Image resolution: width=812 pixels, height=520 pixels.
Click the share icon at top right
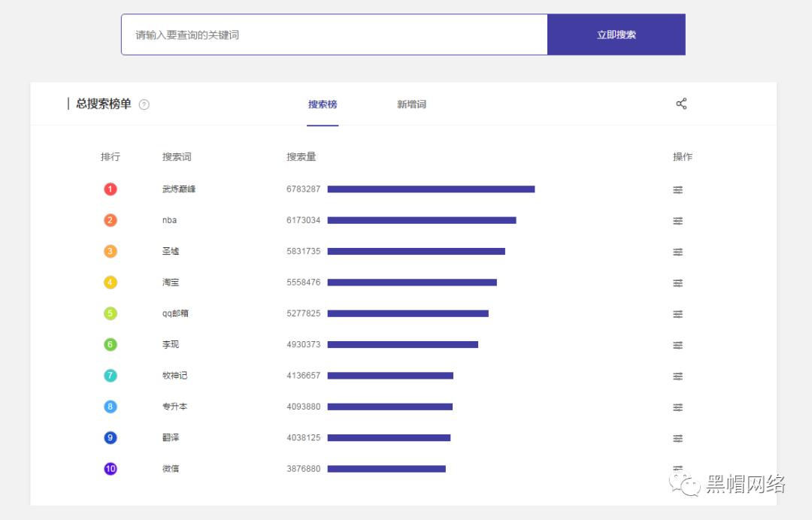point(681,104)
